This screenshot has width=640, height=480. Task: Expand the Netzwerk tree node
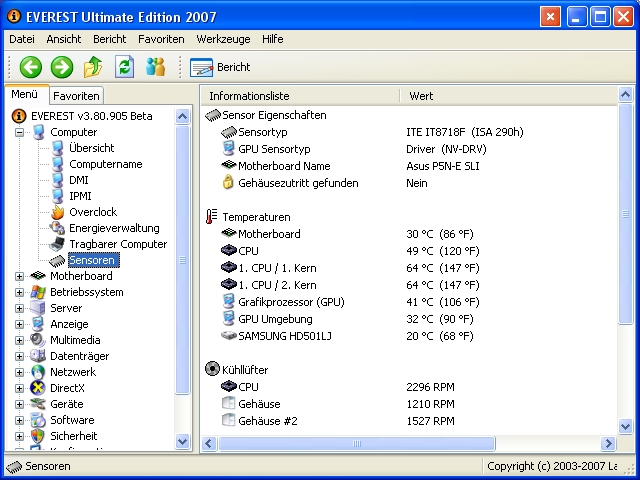[19, 372]
